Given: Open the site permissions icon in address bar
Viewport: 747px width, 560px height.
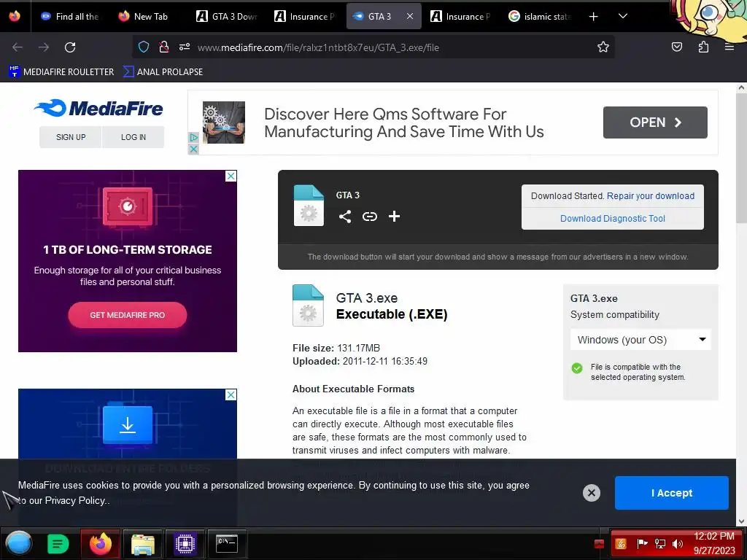Looking at the screenshot, I should coord(185,47).
